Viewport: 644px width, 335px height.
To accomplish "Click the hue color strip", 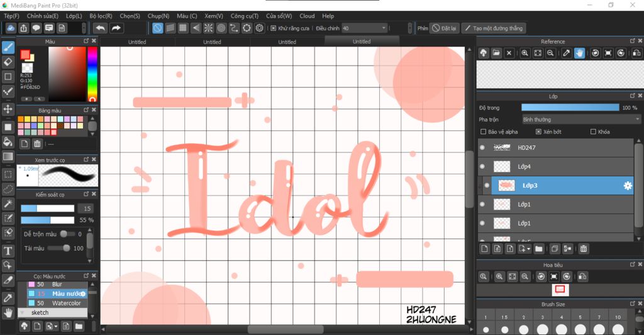I will [x=92, y=74].
